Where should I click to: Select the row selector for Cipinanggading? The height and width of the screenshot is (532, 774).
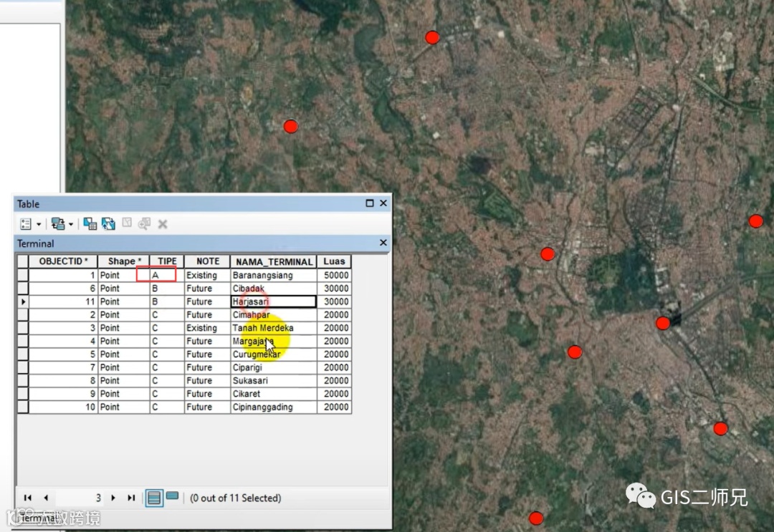(23, 407)
